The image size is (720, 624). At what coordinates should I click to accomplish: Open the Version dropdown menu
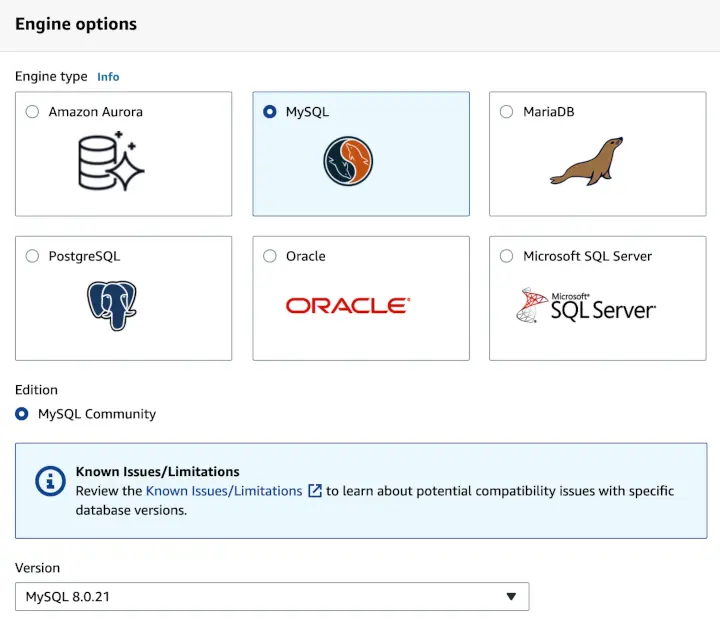(x=271, y=597)
